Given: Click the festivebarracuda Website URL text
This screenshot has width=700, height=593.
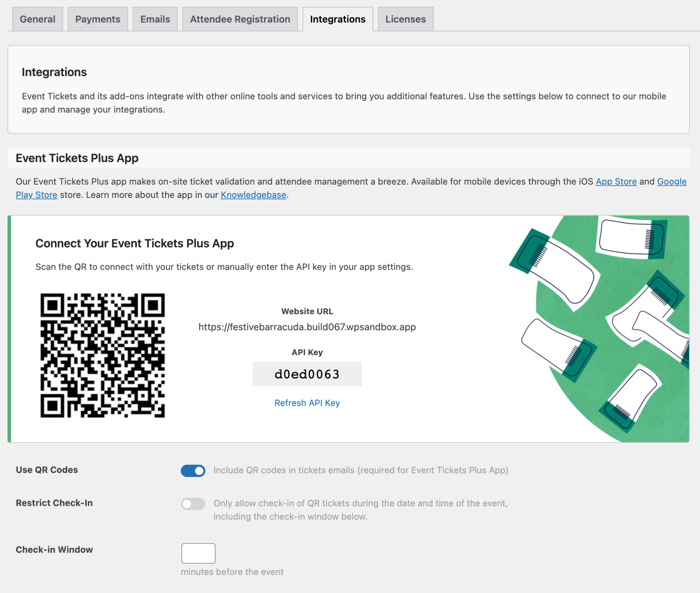Looking at the screenshot, I should point(307,327).
